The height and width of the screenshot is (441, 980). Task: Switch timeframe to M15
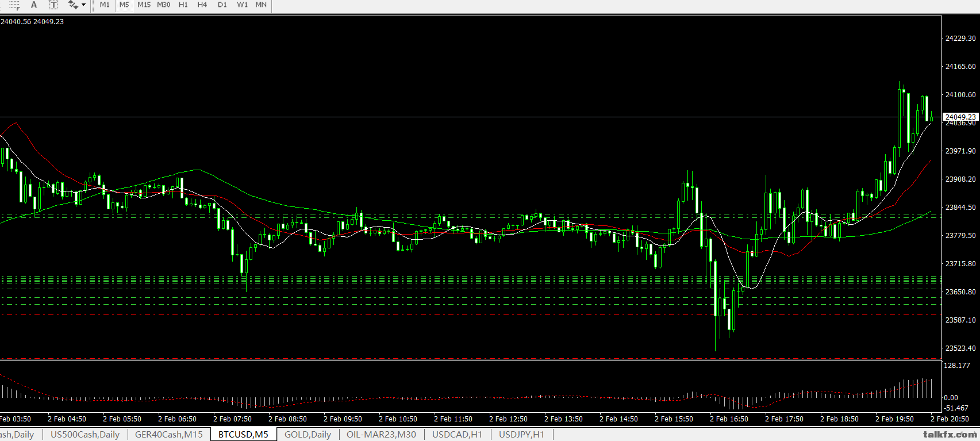click(144, 5)
